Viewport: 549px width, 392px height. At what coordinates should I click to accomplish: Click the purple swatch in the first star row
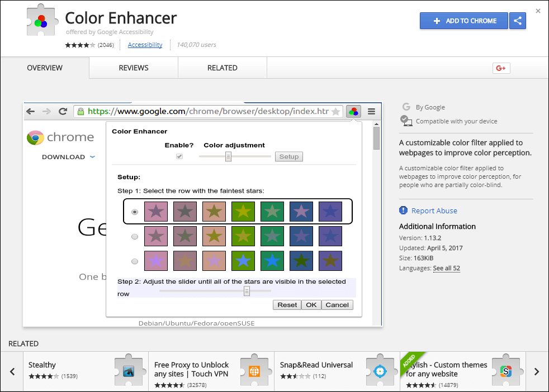[x=330, y=212]
